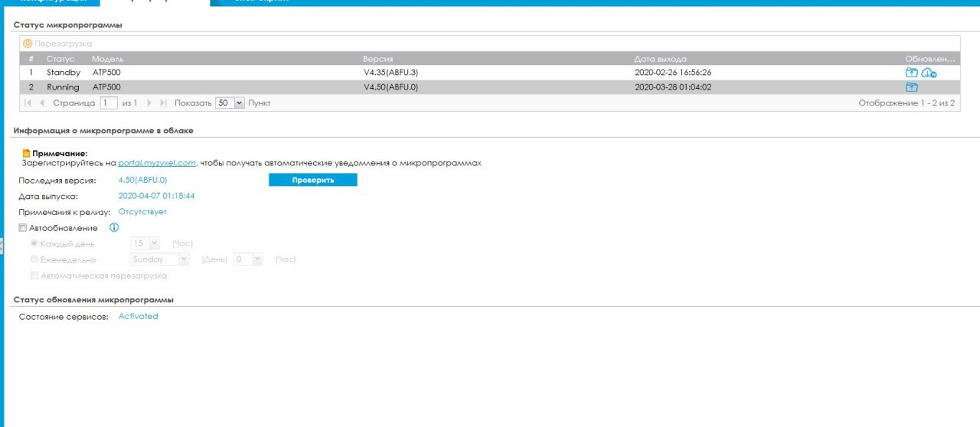Click date 2020-02-26 16:56:26 cell
The height and width of the screenshot is (427, 980).
point(673,73)
